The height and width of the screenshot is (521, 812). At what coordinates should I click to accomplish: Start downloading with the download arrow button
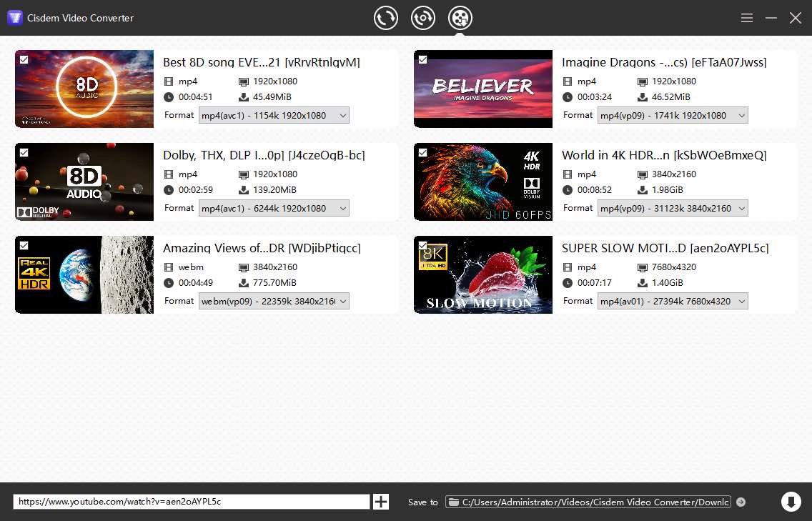pyautogui.click(x=791, y=502)
